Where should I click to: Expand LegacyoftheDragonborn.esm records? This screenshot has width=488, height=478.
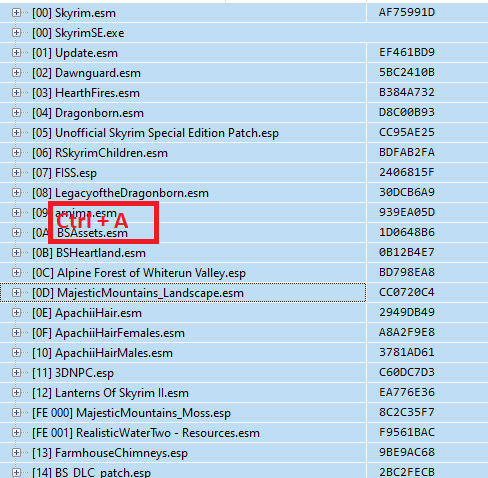[16, 193]
